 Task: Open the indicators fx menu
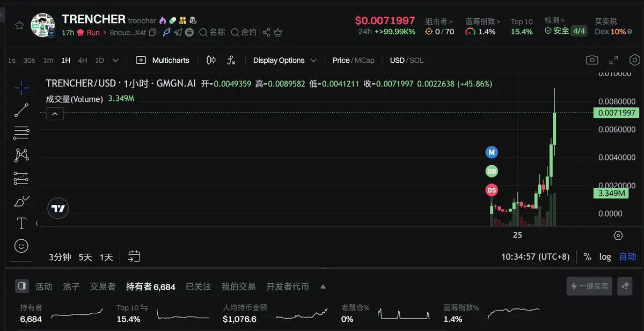[x=231, y=61]
